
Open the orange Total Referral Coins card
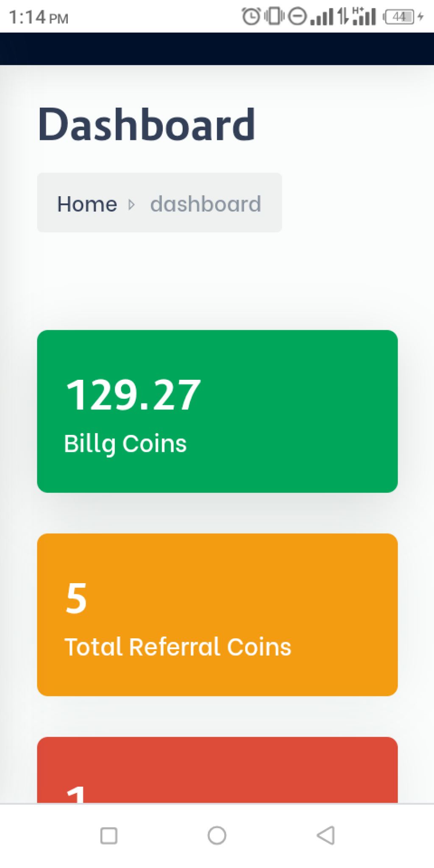pyautogui.click(x=217, y=615)
